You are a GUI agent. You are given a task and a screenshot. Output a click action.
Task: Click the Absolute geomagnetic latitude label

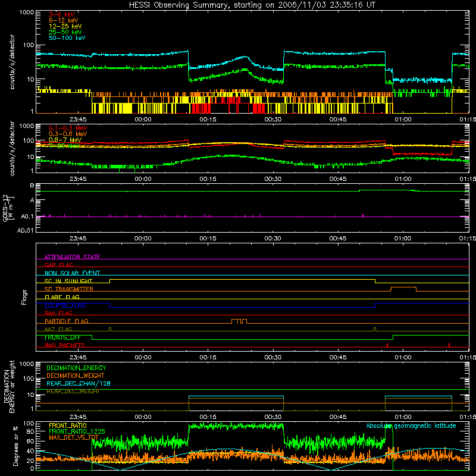click(411, 425)
